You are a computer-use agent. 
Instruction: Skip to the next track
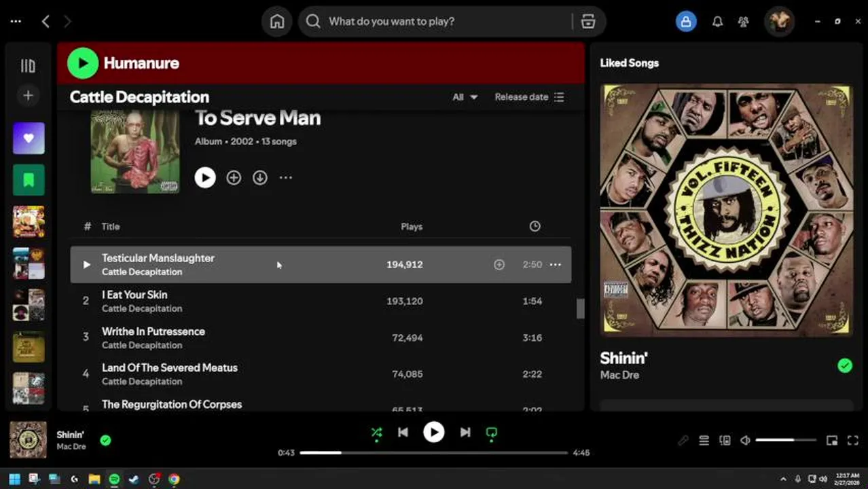(x=465, y=432)
